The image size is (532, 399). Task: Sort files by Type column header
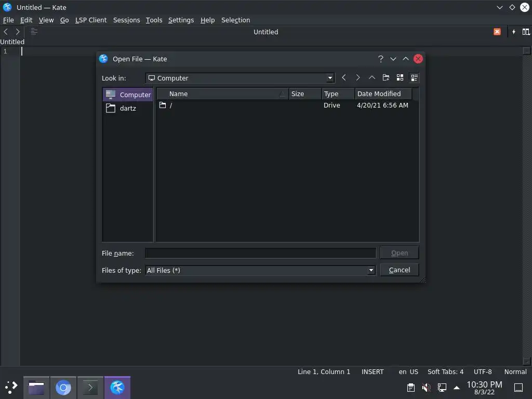coord(338,94)
